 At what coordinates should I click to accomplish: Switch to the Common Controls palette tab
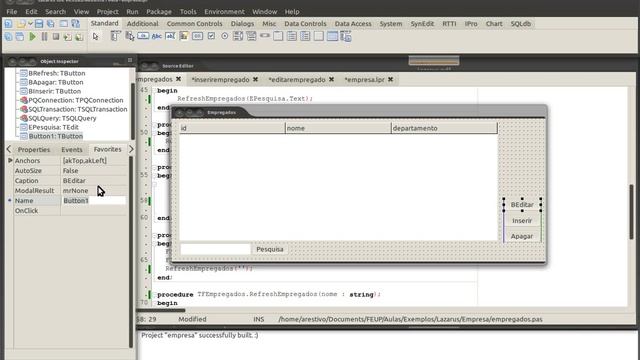(195, 24)
